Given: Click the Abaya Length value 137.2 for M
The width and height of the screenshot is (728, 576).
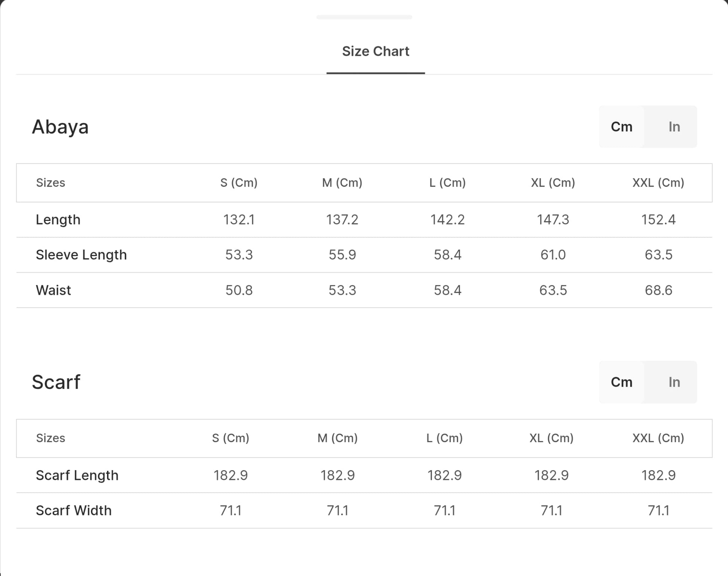Looking at the screenshot, I should click(342, 219).
